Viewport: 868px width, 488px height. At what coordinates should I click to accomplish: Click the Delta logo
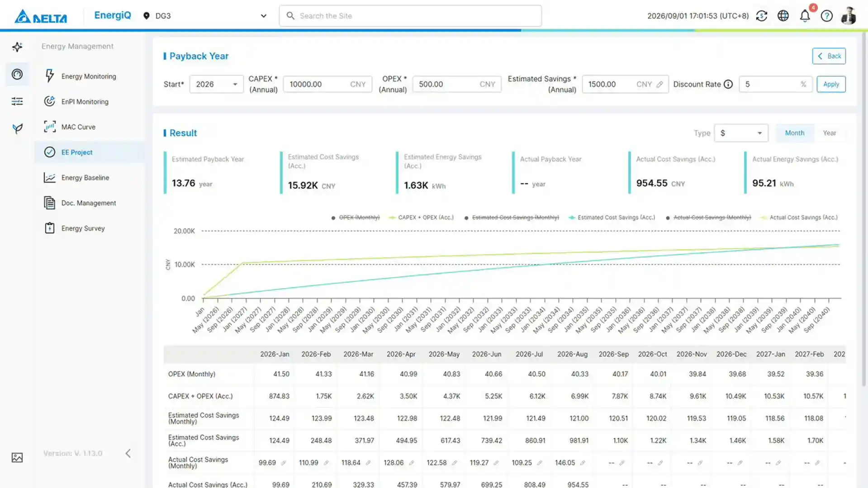pyautogui.click(x=41, y=16)
